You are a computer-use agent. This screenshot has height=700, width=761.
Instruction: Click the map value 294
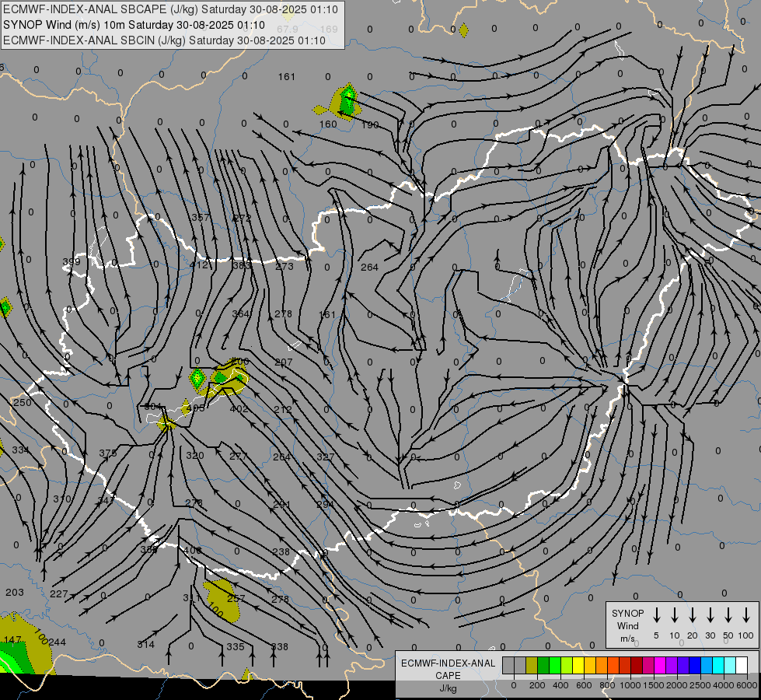pyautogui.click(x=325, y=504)
